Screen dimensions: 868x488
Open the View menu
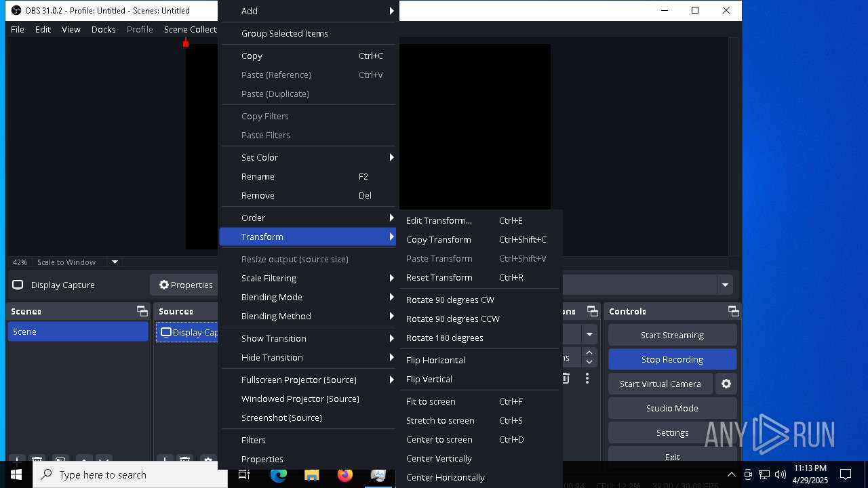[71, 29]
